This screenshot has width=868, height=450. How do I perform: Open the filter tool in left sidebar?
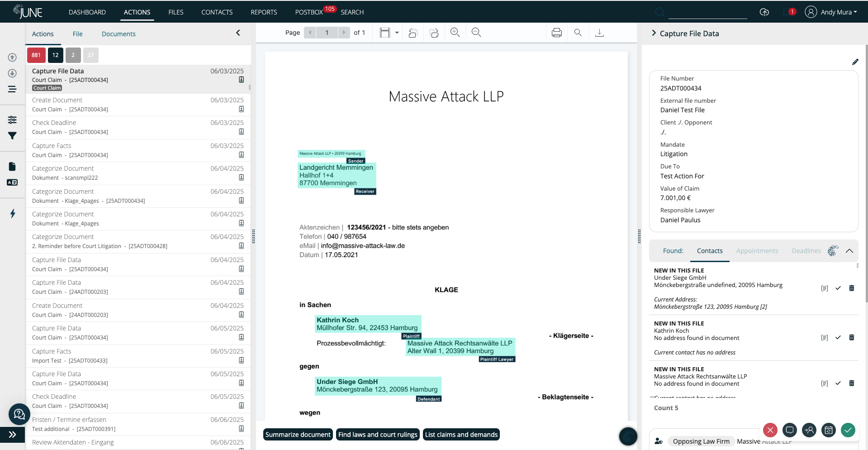click(12, 135)
